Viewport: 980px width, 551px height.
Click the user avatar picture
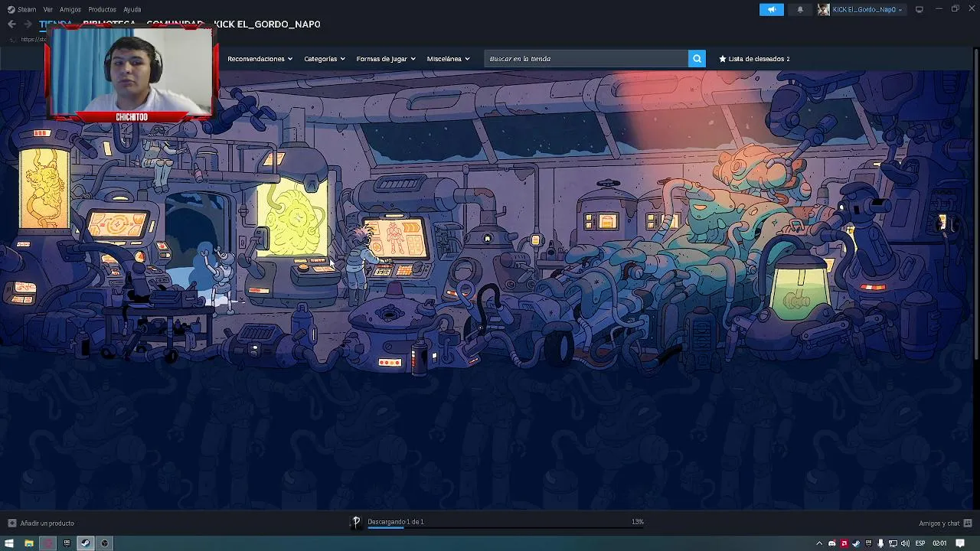[x=824, y=9]
